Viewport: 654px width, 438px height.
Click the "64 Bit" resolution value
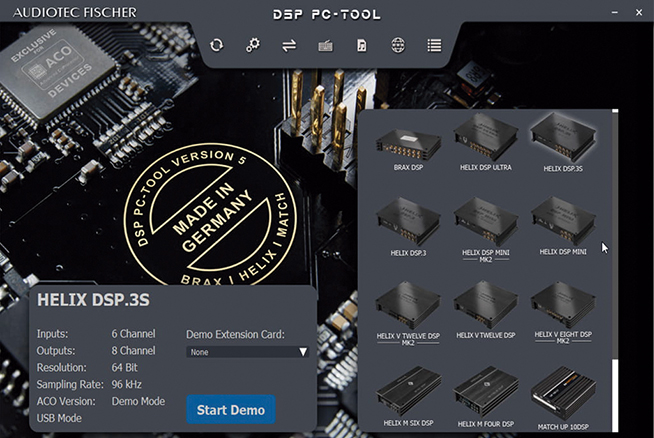click(x=124, y=368)
